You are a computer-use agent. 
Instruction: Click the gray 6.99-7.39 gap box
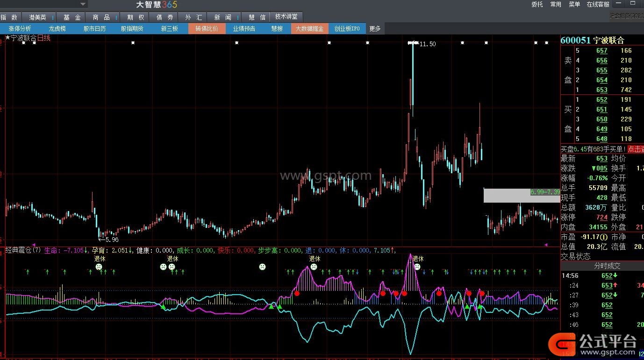522,195
